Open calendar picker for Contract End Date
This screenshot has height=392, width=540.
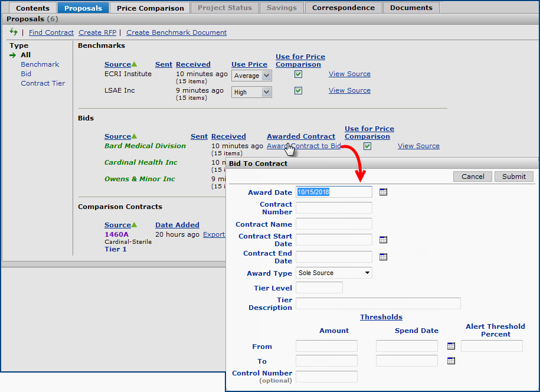coord(383,257)
